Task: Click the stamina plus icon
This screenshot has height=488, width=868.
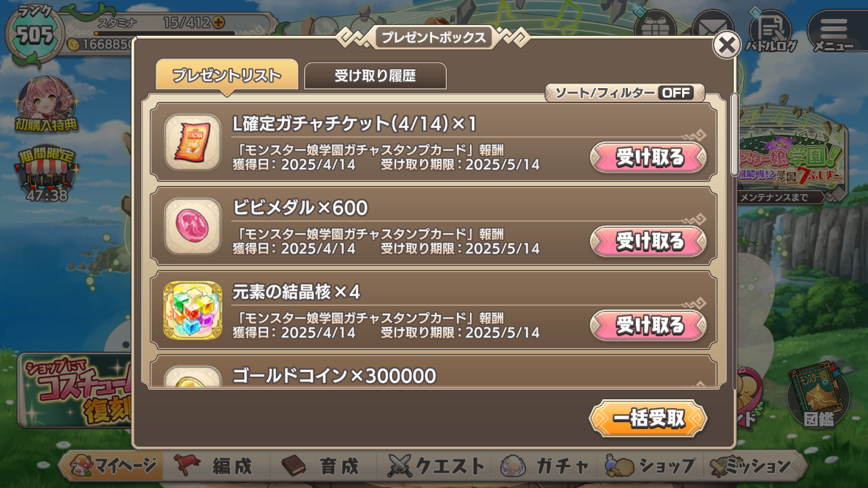Action: (218, 22)
